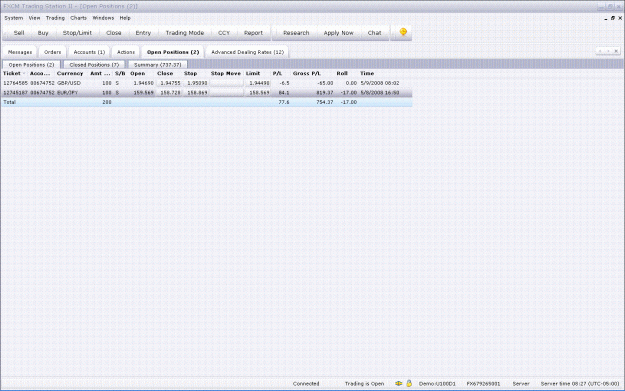The width and height of the screenshot is (625, 391).
Task: Select the Open Positions (2) sub-tab
Action: 31,65
